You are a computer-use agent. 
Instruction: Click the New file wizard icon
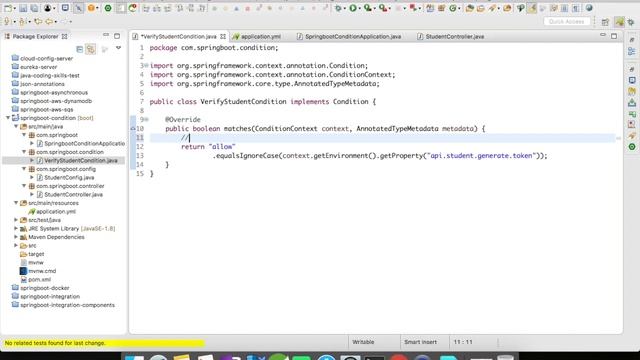tap(7, 8)
